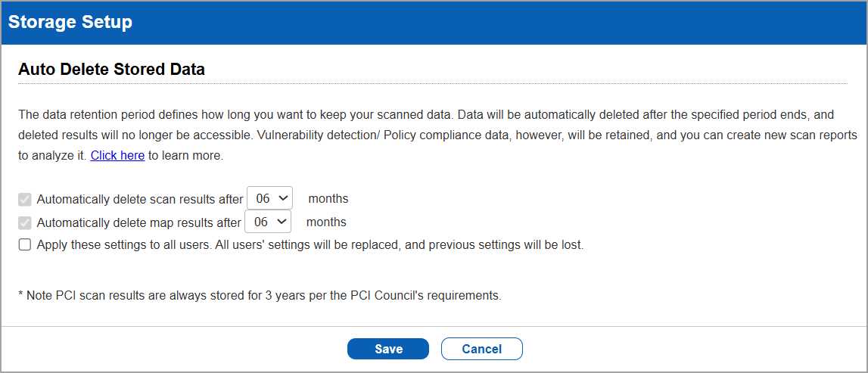Enable apply these settings to all users

25,245
